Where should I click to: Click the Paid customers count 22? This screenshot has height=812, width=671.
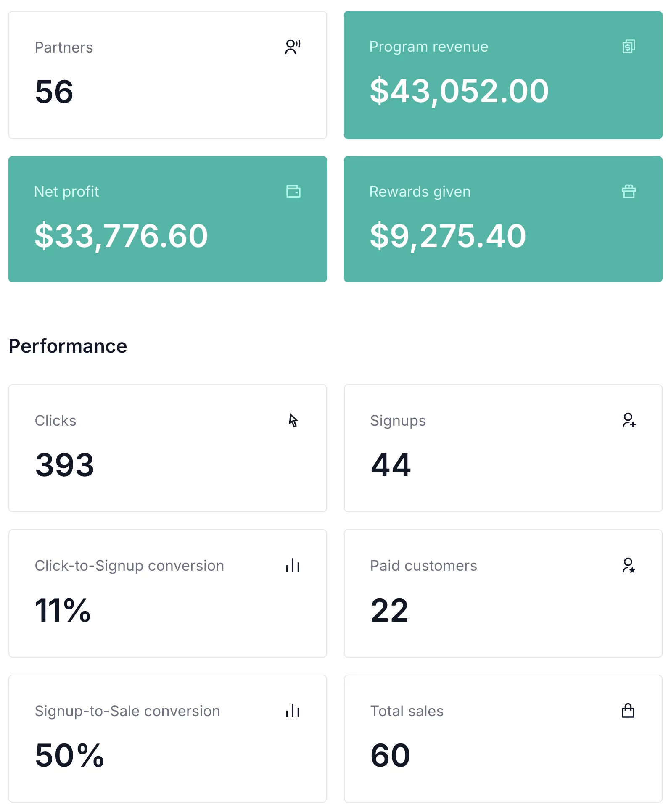pyautogui.click(x=389, y=610)
